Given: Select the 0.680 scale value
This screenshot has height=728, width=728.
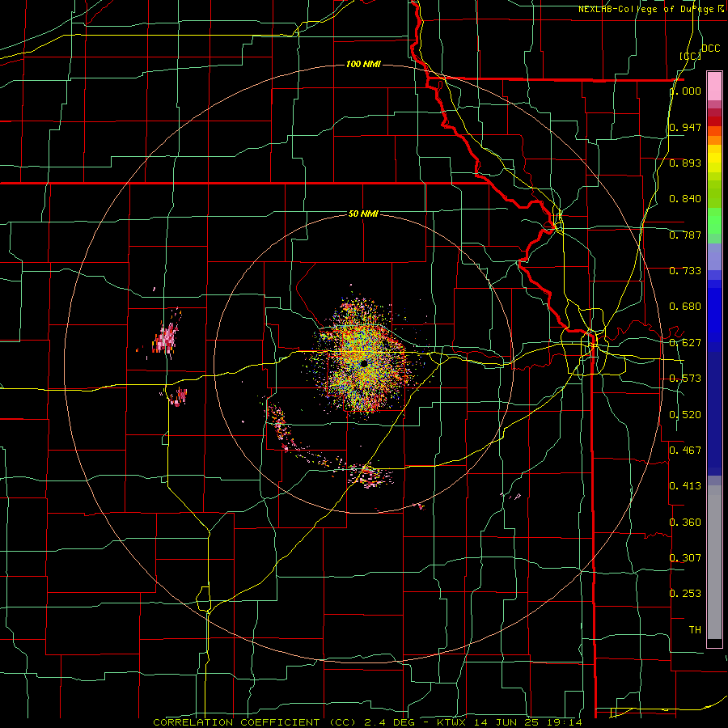Looking at the screenshot, I should (x=685, y=307).
